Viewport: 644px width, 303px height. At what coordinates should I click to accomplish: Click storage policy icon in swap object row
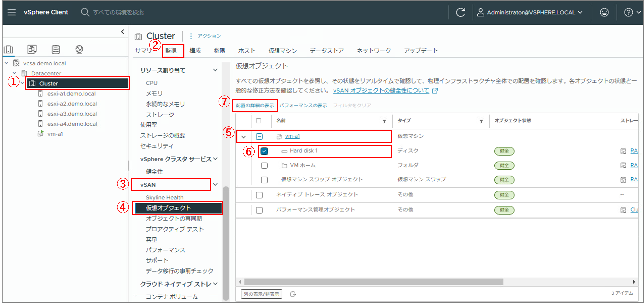pos(623,180)
